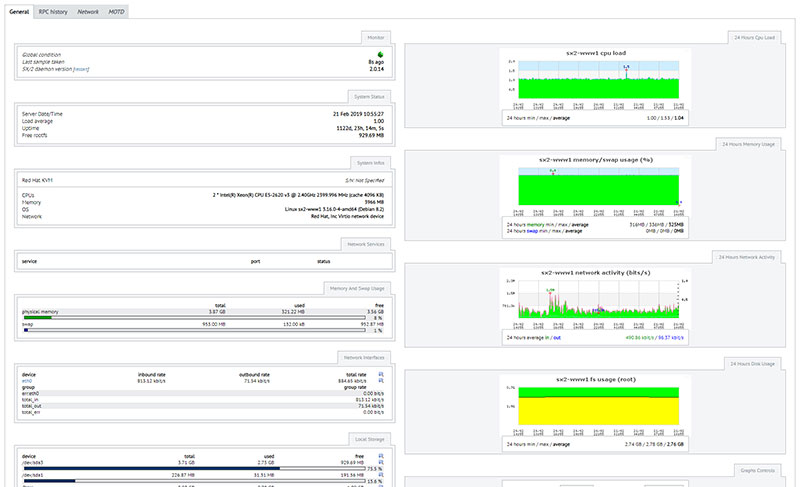Open the sx2-www1 network activity graph
Image resolution: width=800 pixels, height=487 pixels.
pyautogui.click(x=595, y=300)
